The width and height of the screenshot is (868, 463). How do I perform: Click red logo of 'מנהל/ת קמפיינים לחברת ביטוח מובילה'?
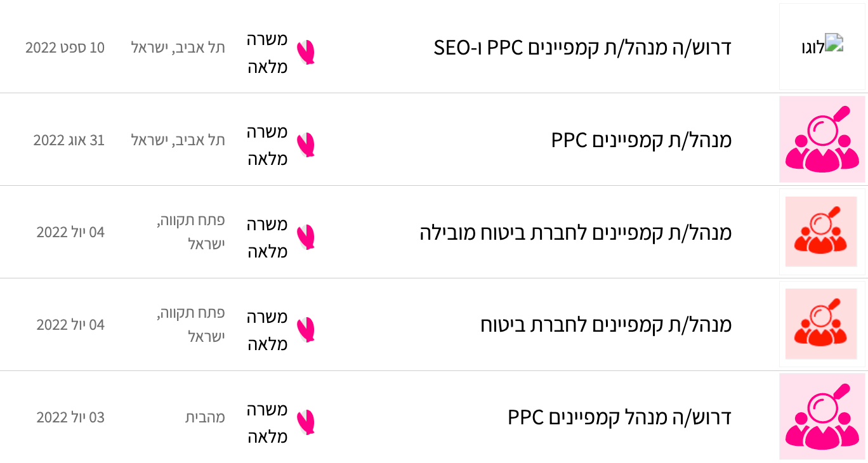[x=822, y=232]
